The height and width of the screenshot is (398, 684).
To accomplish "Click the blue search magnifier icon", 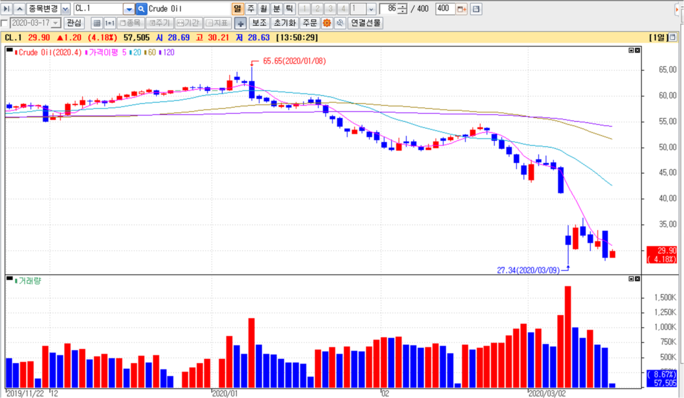I will [x=141, y=9].
